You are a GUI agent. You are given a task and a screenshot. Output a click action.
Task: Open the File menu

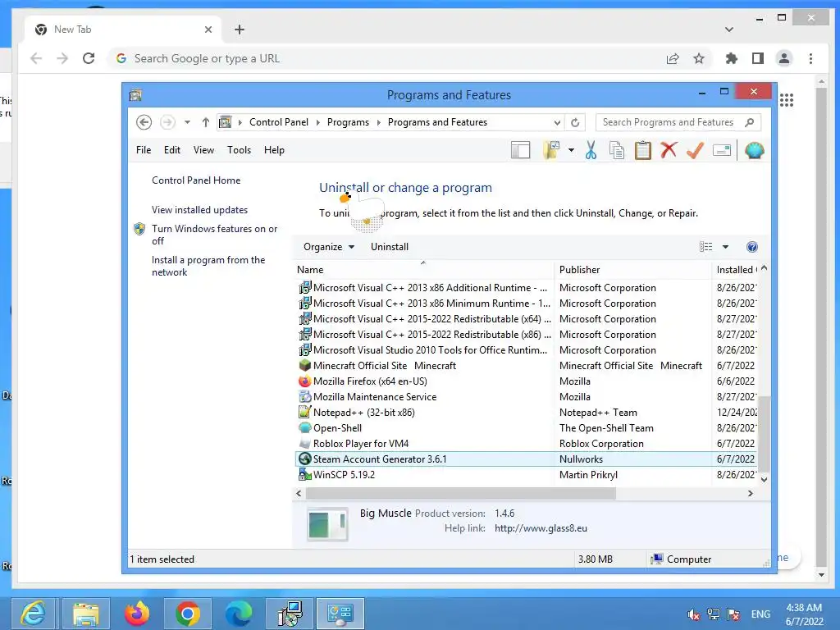(144, 150)
